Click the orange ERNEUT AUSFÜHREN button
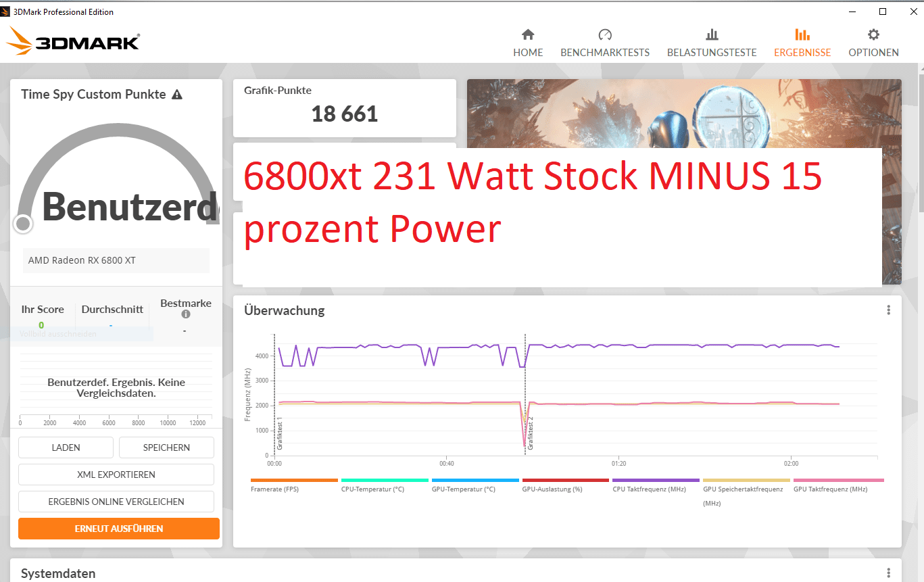Image resolution: width=924 pixels, height=582 pixels. (x=119, y=529)
